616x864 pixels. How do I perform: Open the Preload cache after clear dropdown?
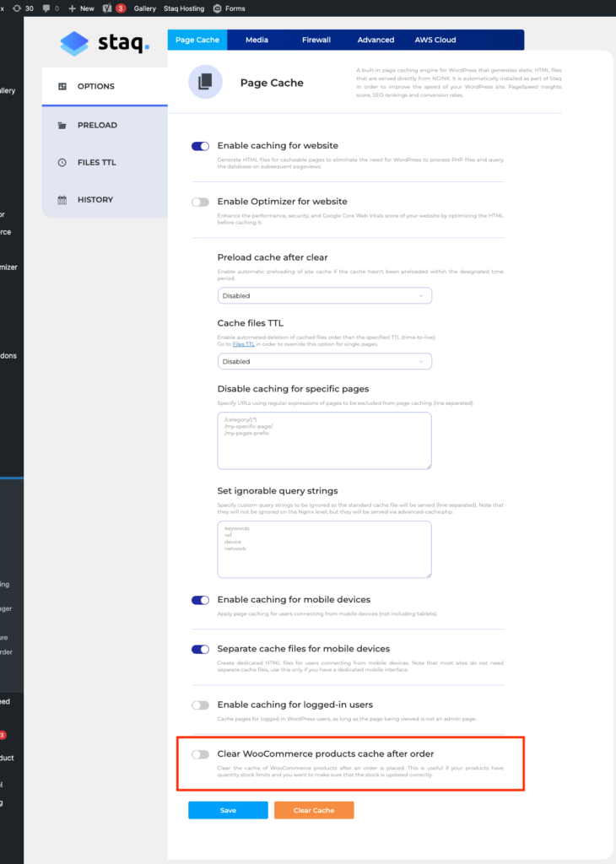click(324, 295)
